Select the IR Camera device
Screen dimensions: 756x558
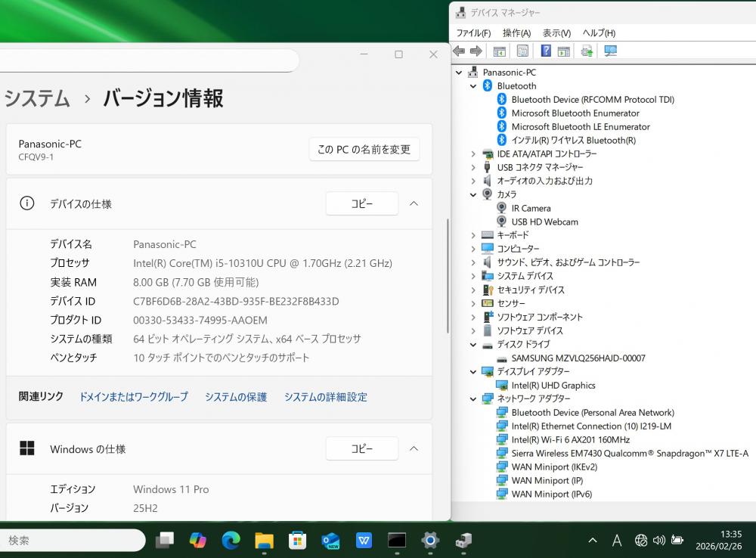(531, 208)
